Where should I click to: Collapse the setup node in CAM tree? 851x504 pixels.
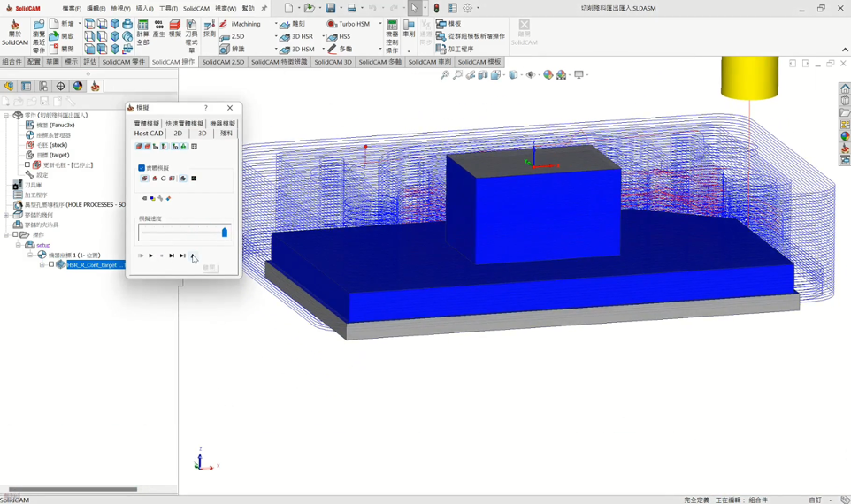click(x=19, y=245)
